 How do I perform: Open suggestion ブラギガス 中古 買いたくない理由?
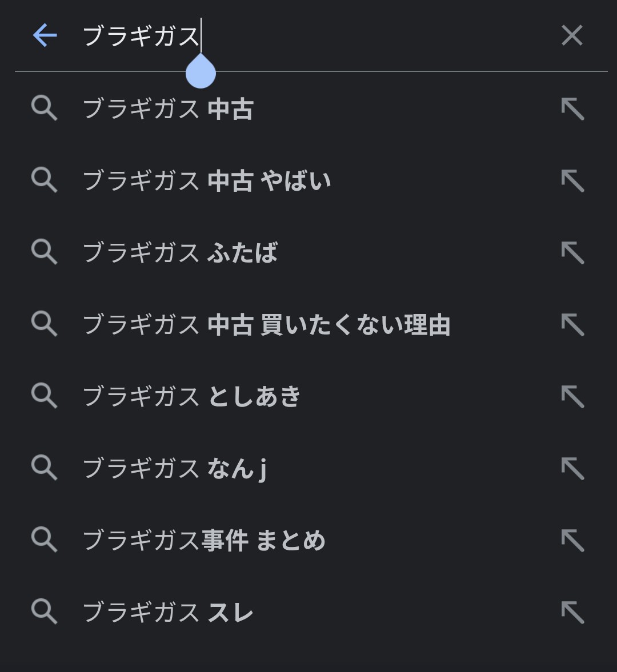(266, 324)
